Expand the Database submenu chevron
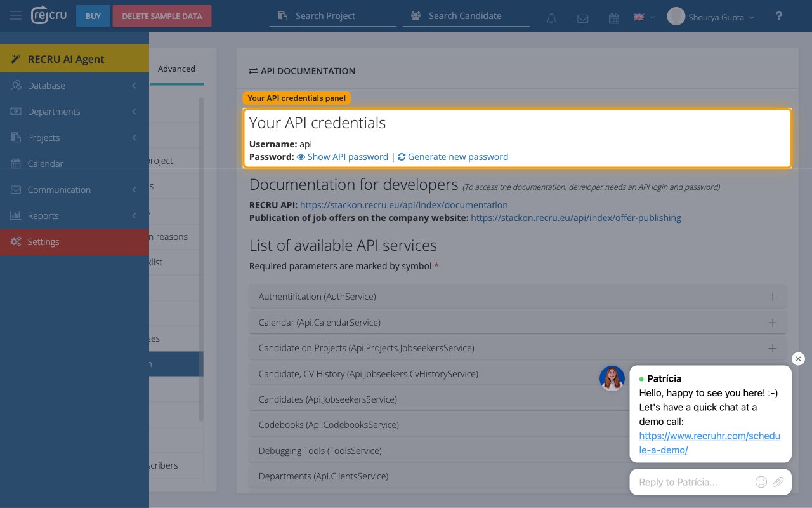The width and height of the screenshot is (812, 508). (x=134, y=86)
